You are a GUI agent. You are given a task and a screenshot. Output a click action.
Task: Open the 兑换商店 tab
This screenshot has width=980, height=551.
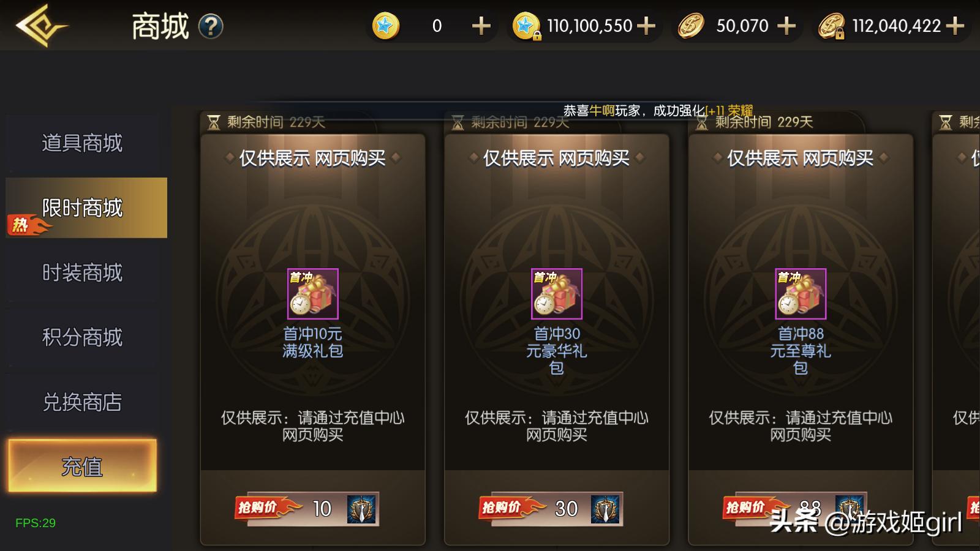[82, 402]
